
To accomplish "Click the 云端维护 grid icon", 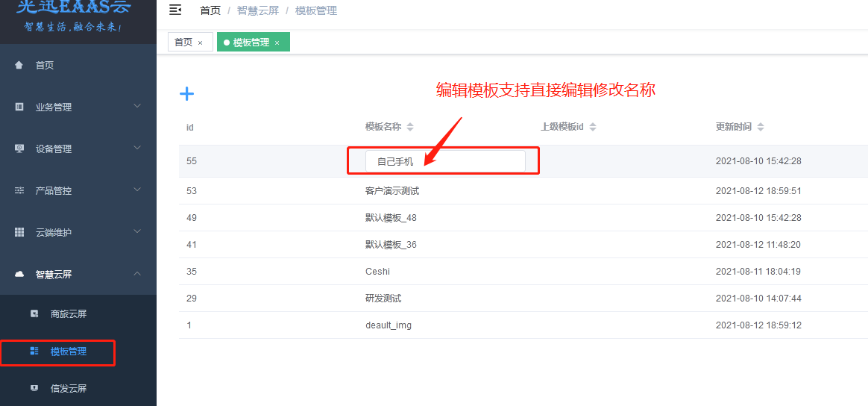I will pyautogui.click(x=19, y=232).
